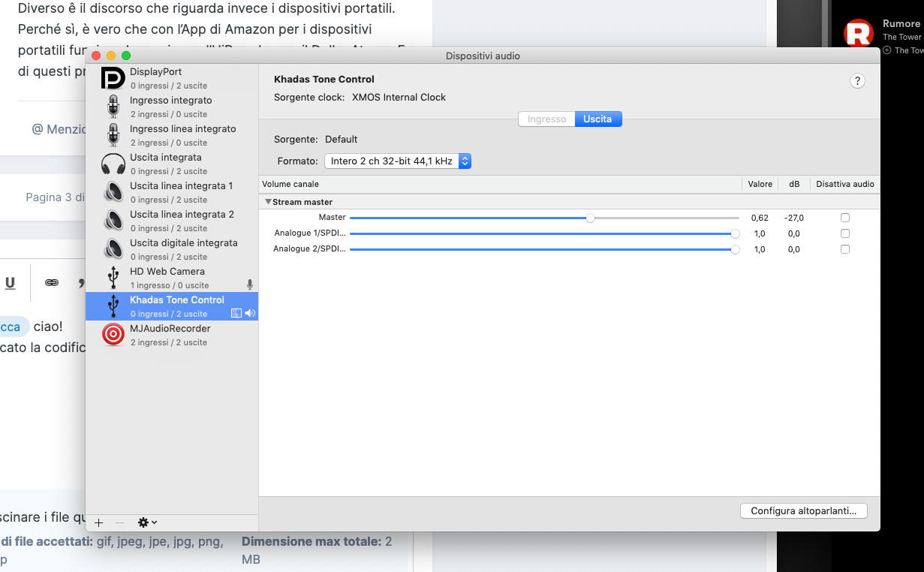924x572 pixels.
Task: Open the gear actions menu below device list
Action: (147, 522)
